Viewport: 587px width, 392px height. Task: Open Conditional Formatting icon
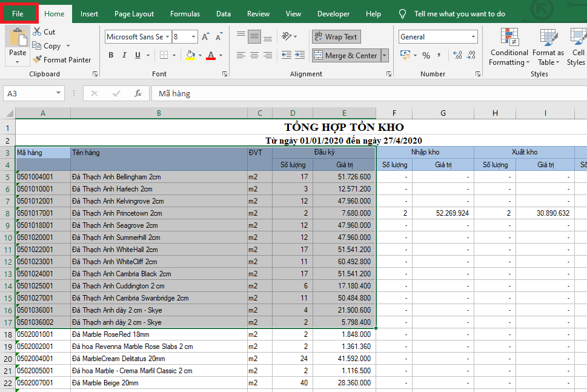pos(509,38)
